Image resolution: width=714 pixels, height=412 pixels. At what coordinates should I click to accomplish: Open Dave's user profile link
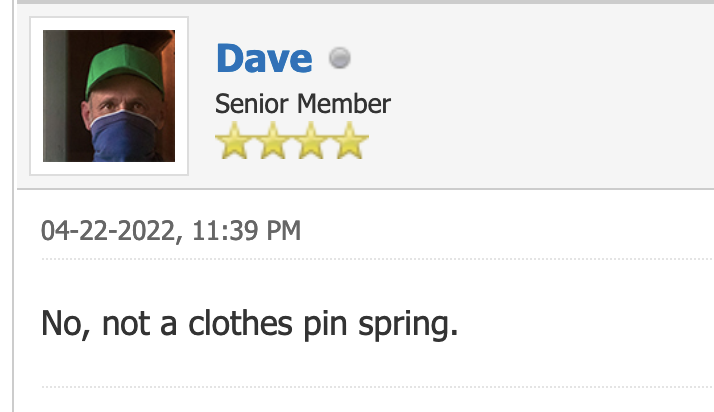(x=264, y=58)
